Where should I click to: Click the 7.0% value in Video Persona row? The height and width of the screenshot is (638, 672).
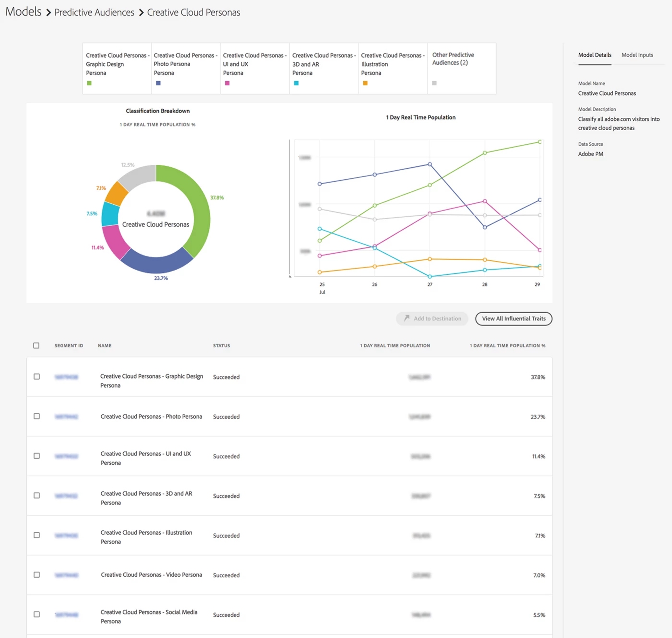[539, 575]
